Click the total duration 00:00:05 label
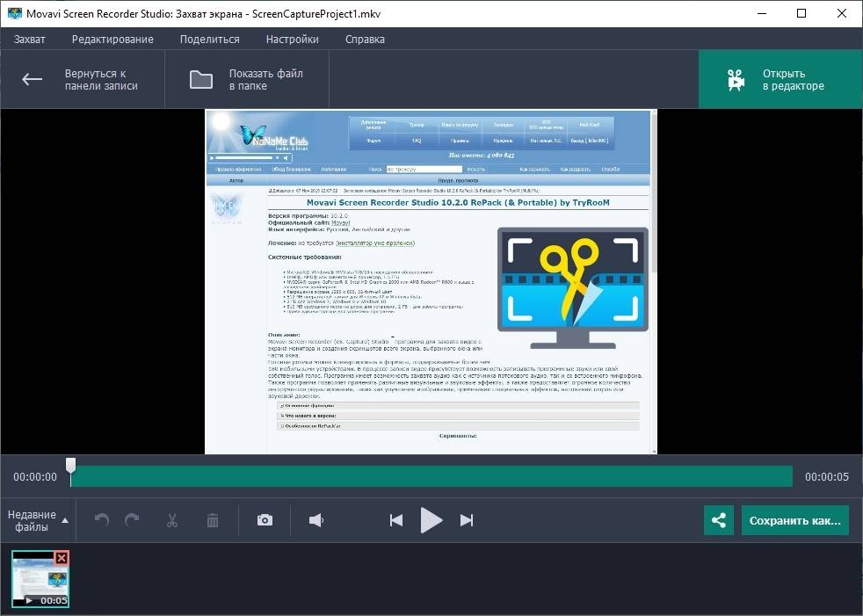This screenshot has height=616, width=863. [827, 477]
